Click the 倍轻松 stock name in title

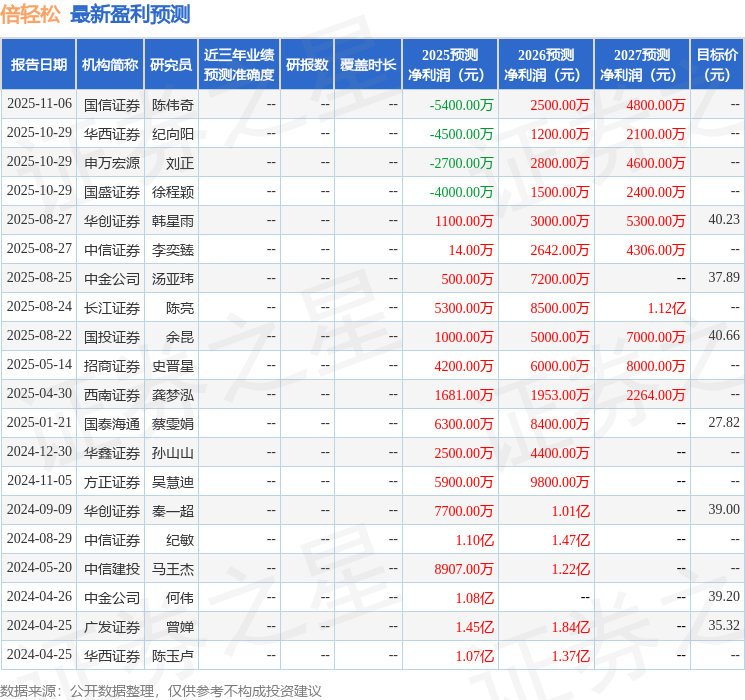pyautogui.click(x=31, y=15)
